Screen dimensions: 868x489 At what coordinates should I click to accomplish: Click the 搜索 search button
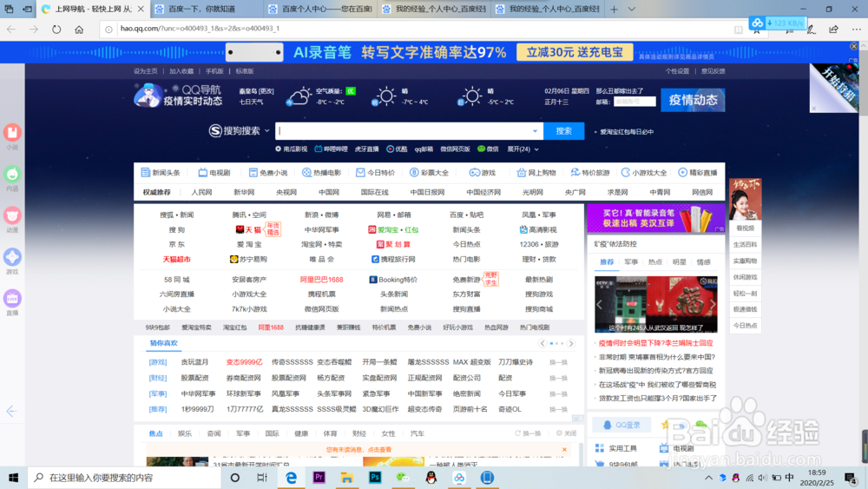563,131
